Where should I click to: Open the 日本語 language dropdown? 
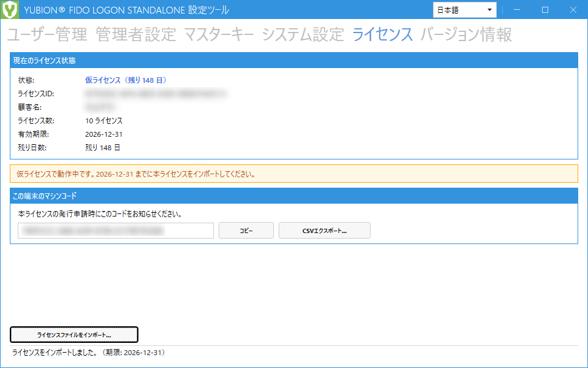465,10
